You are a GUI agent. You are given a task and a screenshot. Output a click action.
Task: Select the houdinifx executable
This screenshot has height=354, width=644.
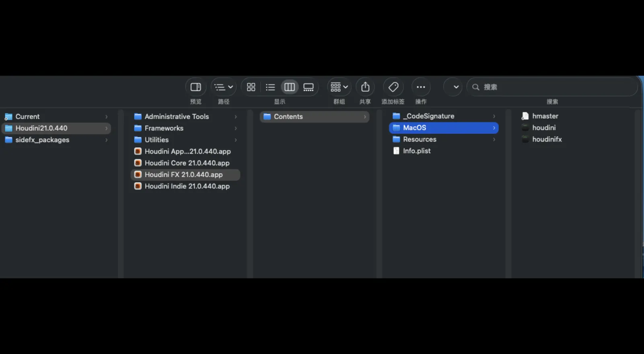(x=547, y=139)
